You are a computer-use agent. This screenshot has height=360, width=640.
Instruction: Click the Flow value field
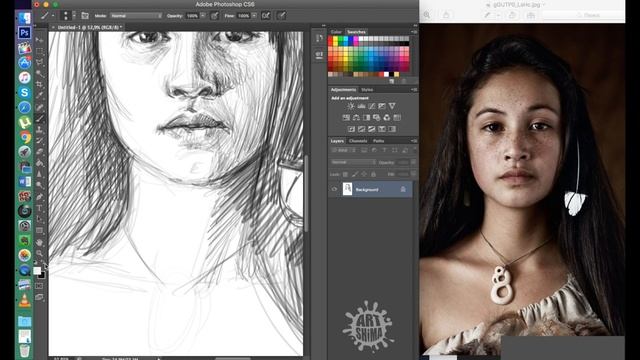[243, 16]
